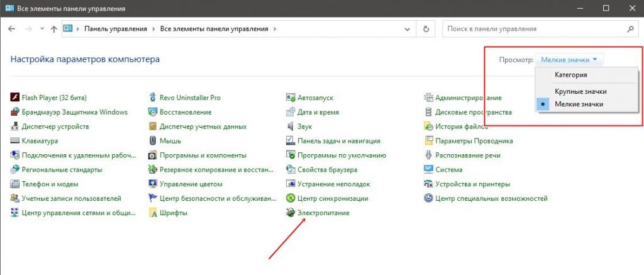
Task: Click the Revo Uninstaller Pro icon
Action: tap(153, 98)
